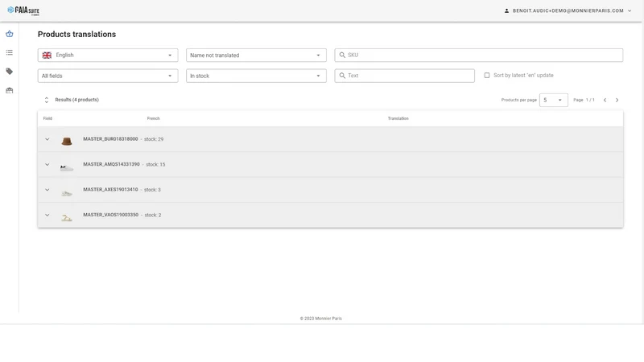Screen dimensions: 644x362
Task: Click the Field column header
Action: (x=47, y=118)
